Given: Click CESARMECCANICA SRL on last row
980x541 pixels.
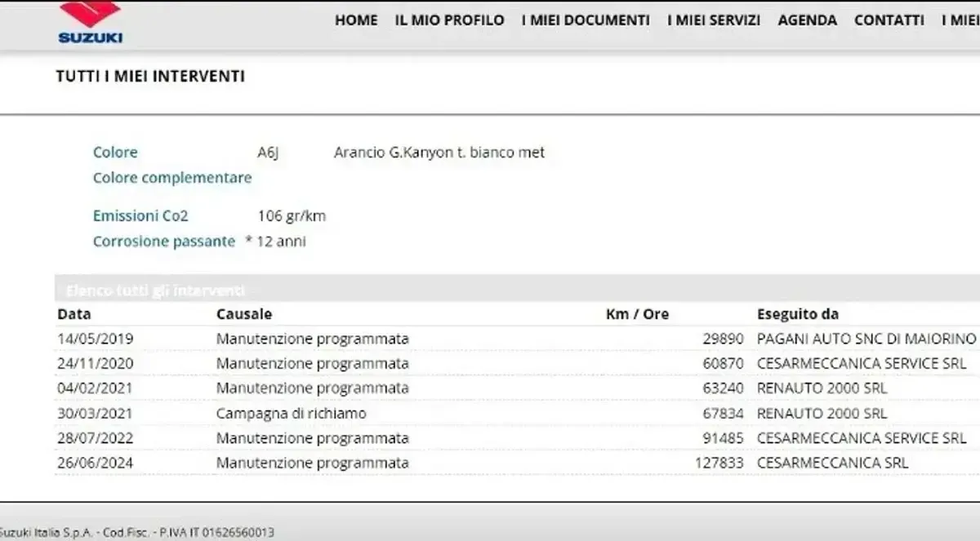Looking at the screenshot, I should [832, 463].
